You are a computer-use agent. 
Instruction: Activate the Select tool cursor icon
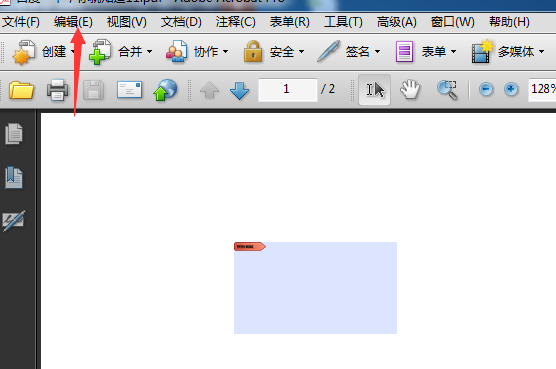click(x=374, y=90)
